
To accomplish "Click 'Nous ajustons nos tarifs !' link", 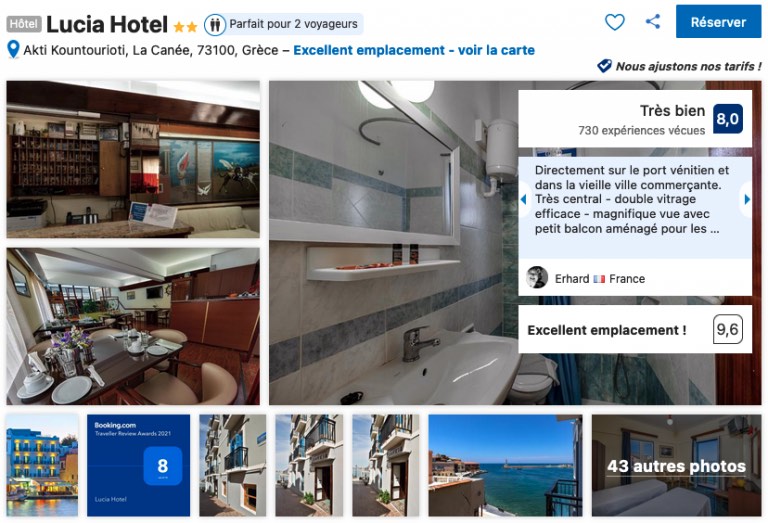I will pyautogui.click(x=688, y=66).
